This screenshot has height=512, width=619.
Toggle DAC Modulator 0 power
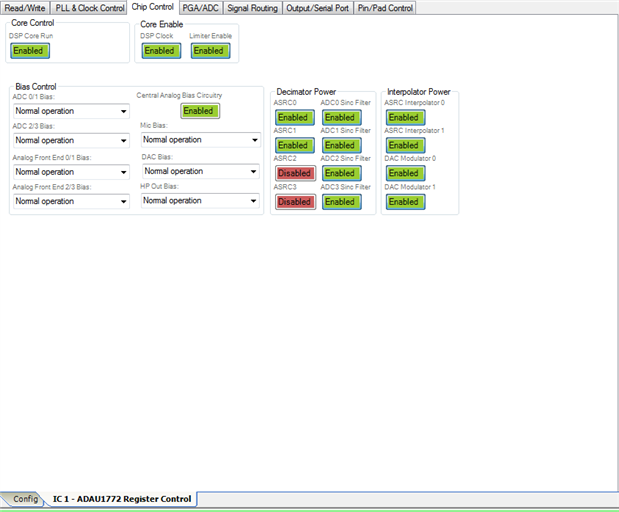pos(405,173)
